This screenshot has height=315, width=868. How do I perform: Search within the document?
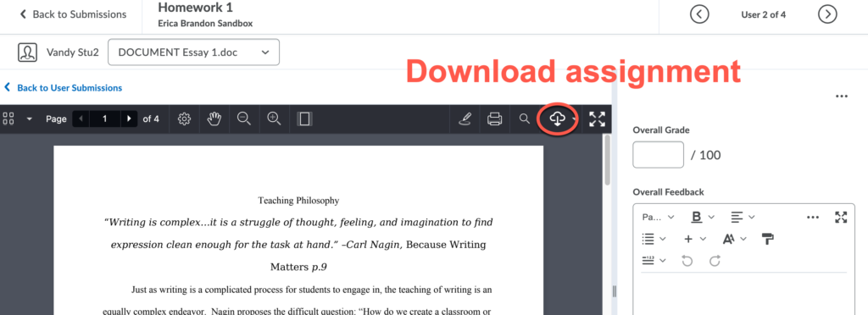(524, 119)
